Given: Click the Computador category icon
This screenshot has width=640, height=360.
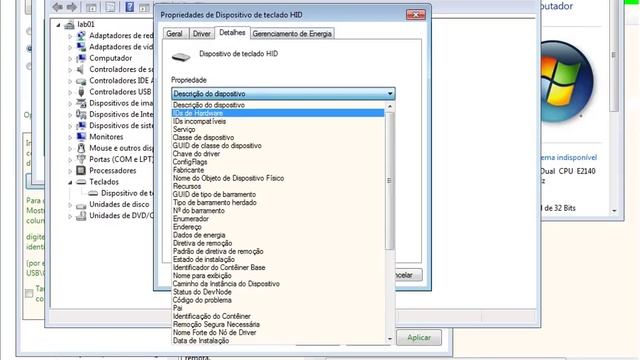Looking at the screenshot, I should 81,58.
